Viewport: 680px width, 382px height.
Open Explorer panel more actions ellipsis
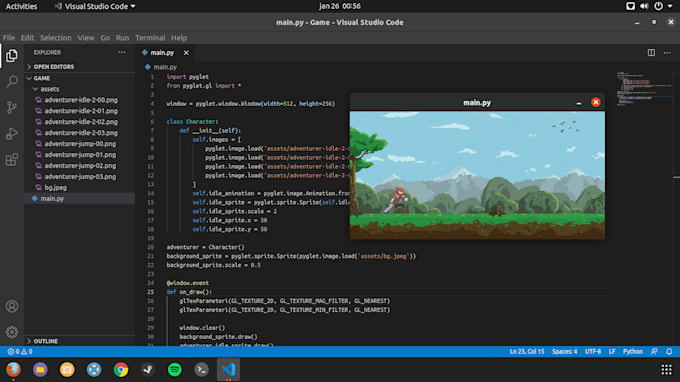click(122, 52)
